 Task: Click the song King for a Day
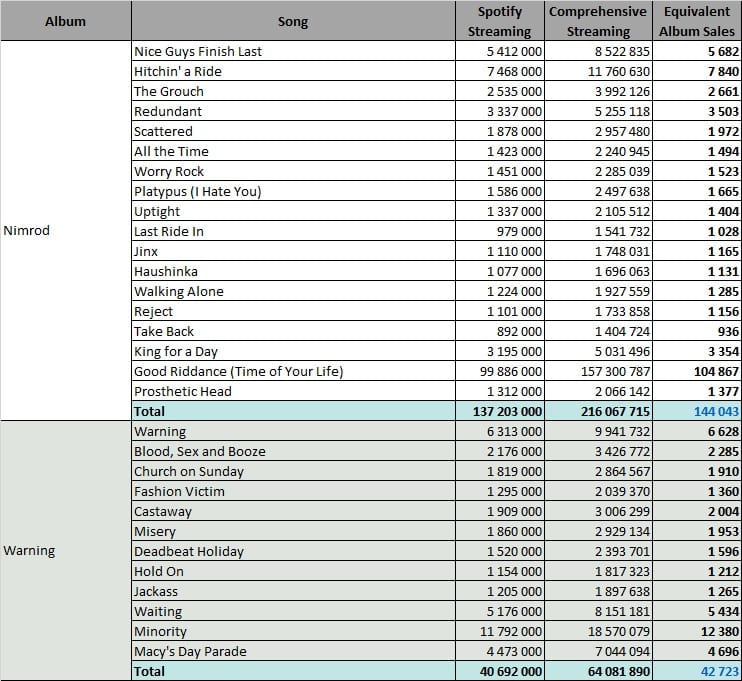293,351
